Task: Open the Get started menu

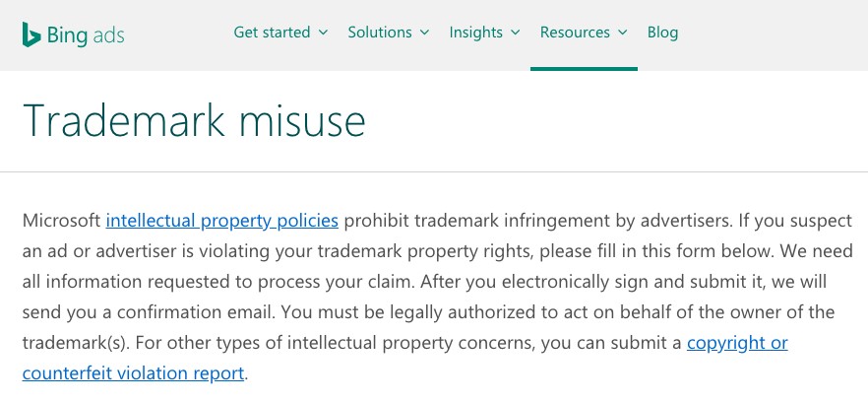Action: (x=272, y=33)
